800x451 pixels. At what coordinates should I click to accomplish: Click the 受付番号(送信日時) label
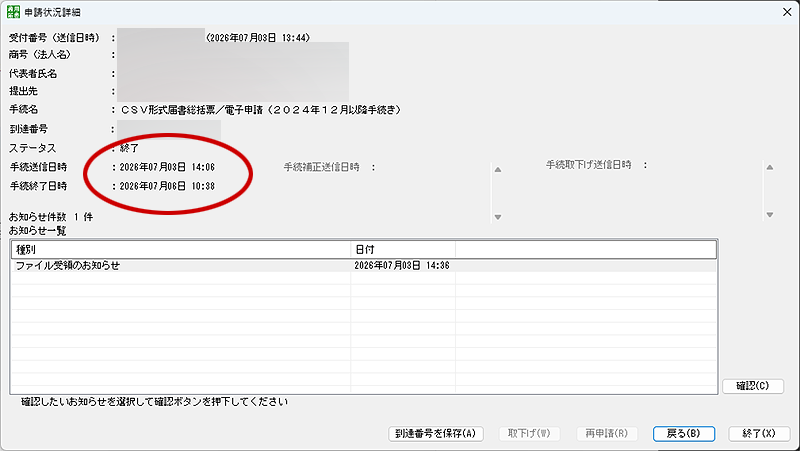point(55,38)
